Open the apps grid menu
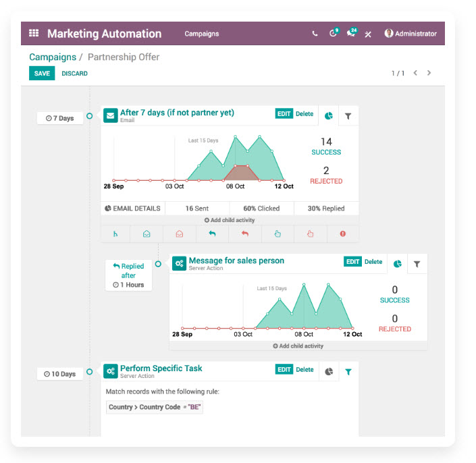 pos(34,34)
